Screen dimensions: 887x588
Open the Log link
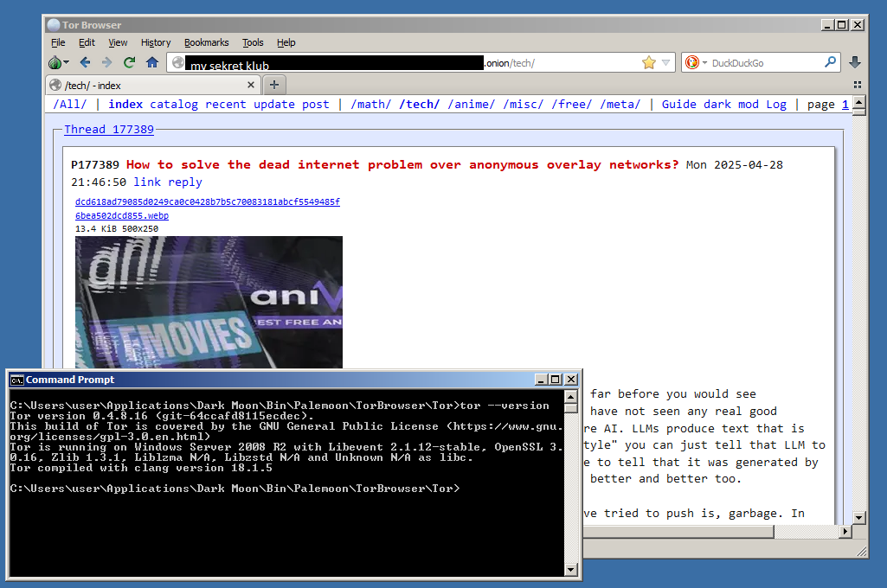point(776,104)
